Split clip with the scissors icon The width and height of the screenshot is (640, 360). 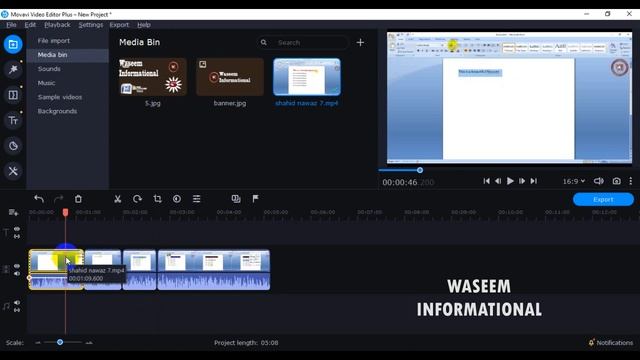click(x=118, y=199)
